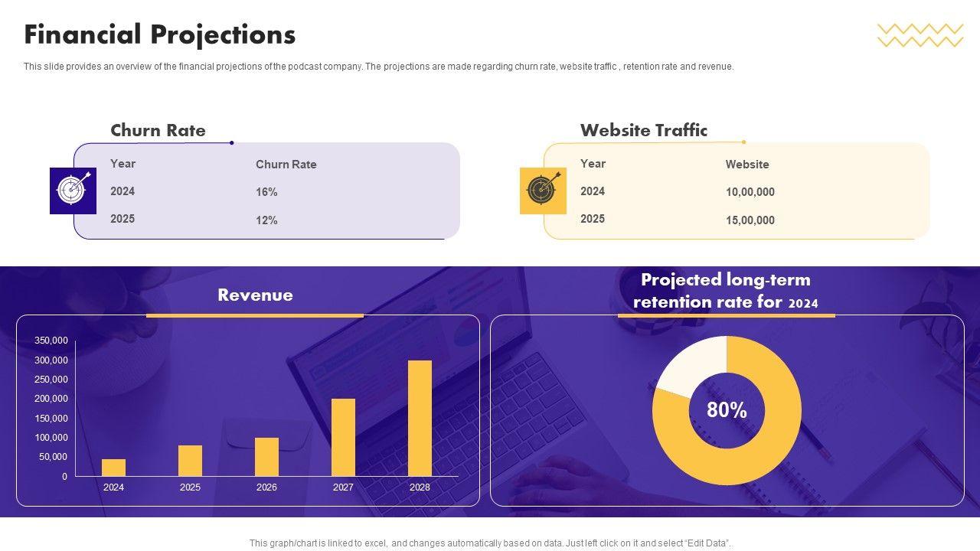Viewport: 980px width, 551px height.
Task: Click the Projected long-term retention rate title
Action: click(x=725, y=291)
